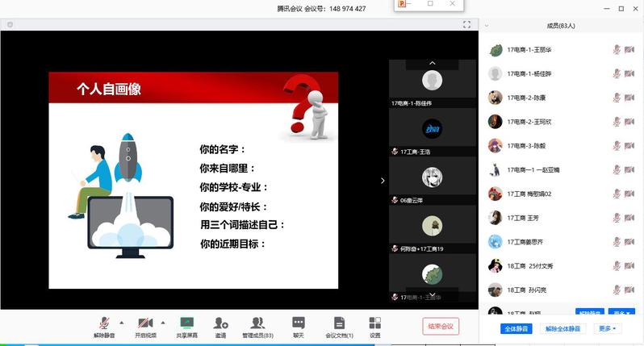Collapse video strip with side arrow
Screen dimensions: 644x346
[x=383, y=181]
